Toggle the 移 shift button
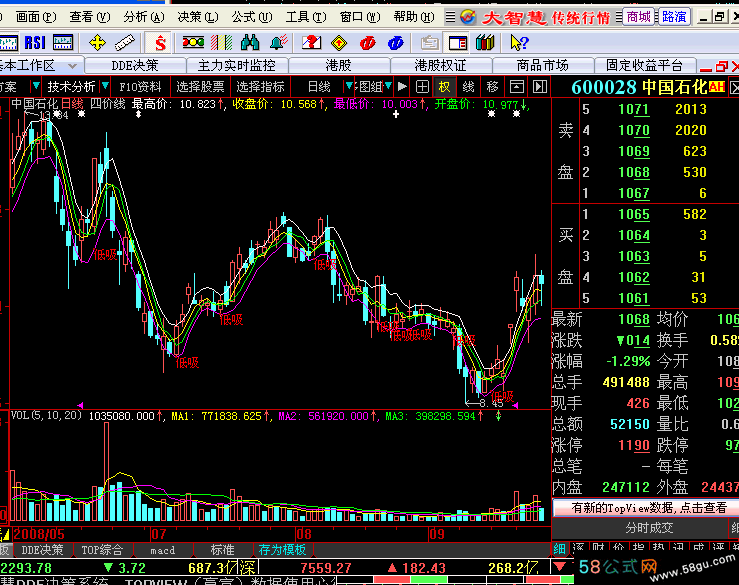Viewport: 739px width, 585px height. tap(492, 87)
